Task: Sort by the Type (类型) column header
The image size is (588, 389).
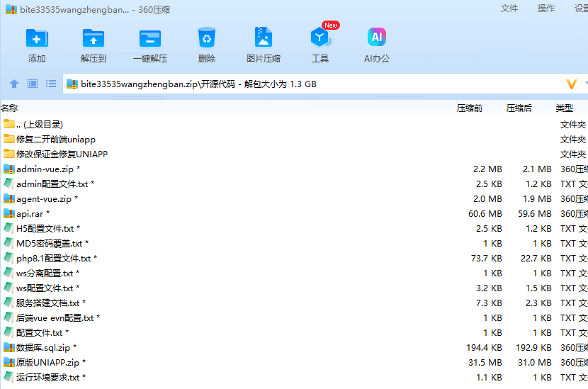Action: [x=565, y=108]
